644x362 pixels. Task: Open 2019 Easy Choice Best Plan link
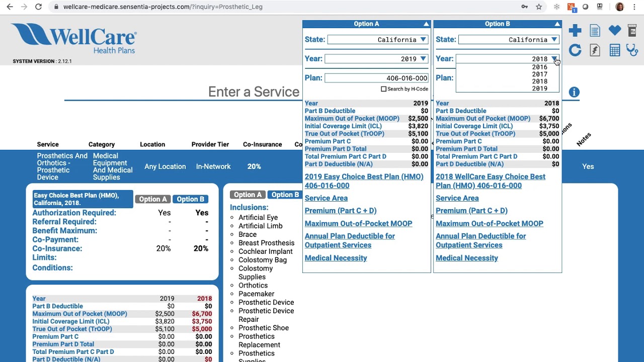(364, 181)
